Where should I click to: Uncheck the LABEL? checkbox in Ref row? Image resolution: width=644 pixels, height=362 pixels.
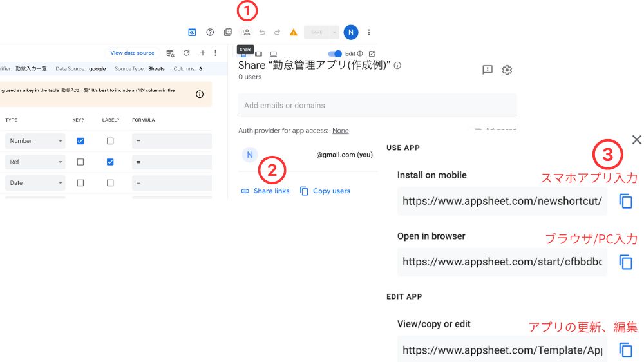pyautogui.click(x=110, y=162)
